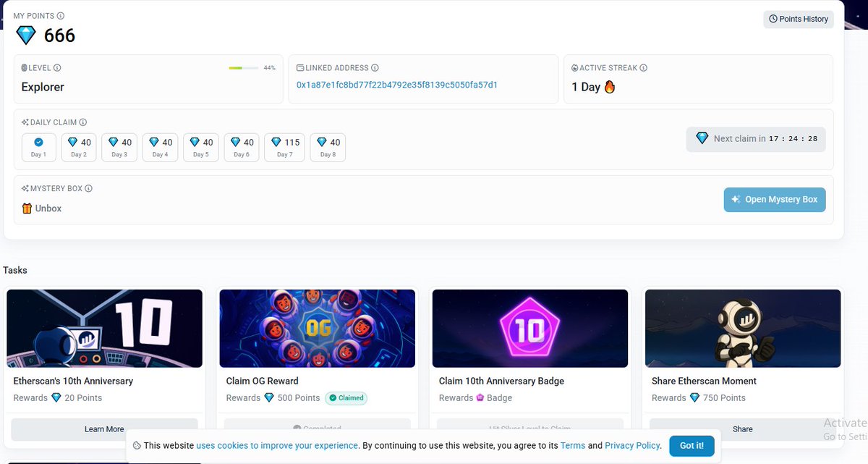
Task: Open the Terms link
Action: coord(573,446)
